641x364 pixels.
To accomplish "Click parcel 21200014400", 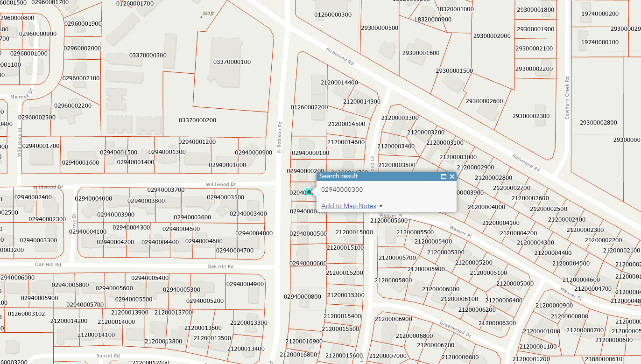I will click(339, 83).
